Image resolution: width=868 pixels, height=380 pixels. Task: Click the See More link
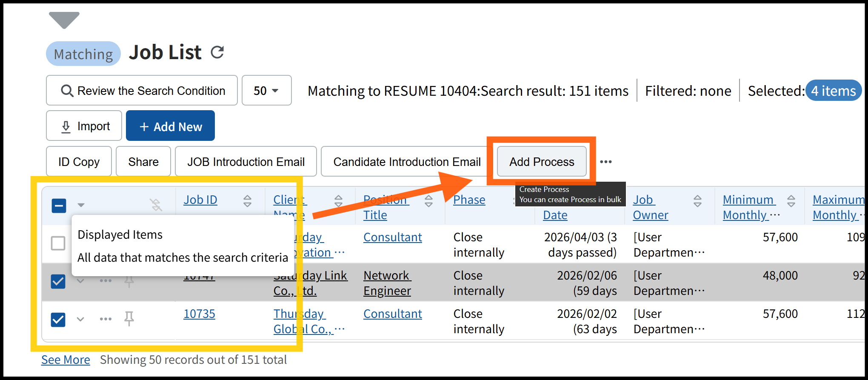tap(66, 360)
